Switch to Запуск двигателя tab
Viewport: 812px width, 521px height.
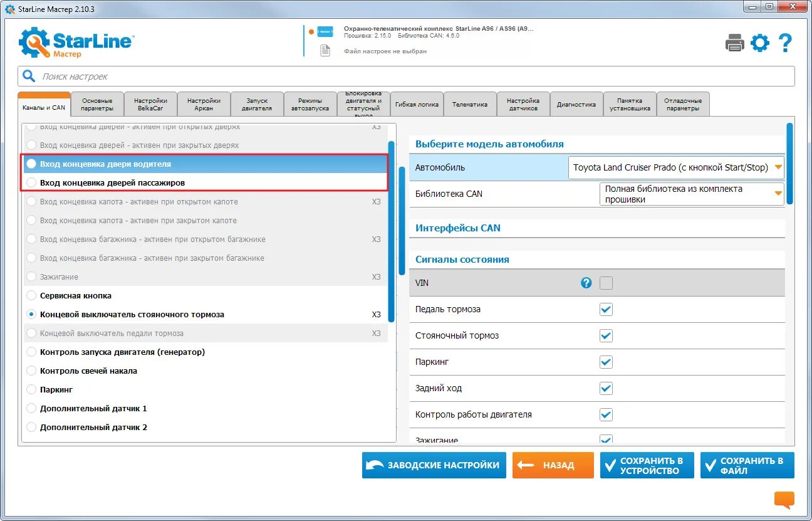coord(257,104)
